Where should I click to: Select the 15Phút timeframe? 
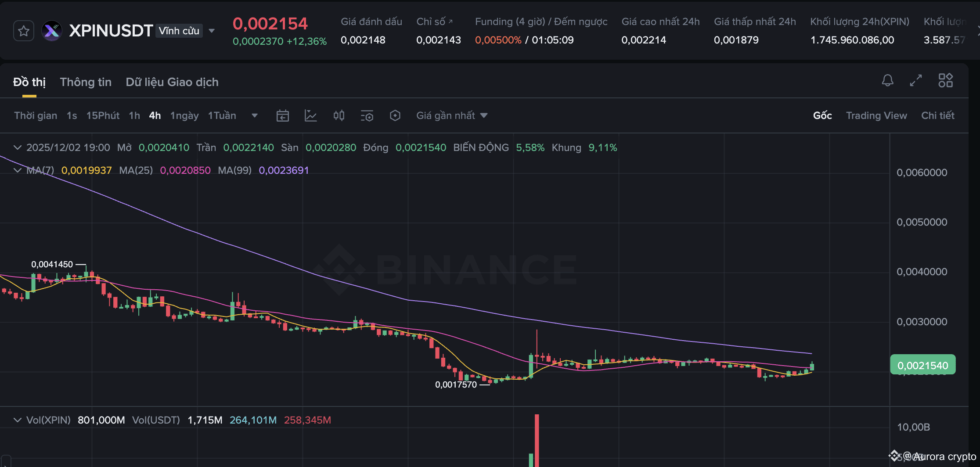[x=103, y=115]
